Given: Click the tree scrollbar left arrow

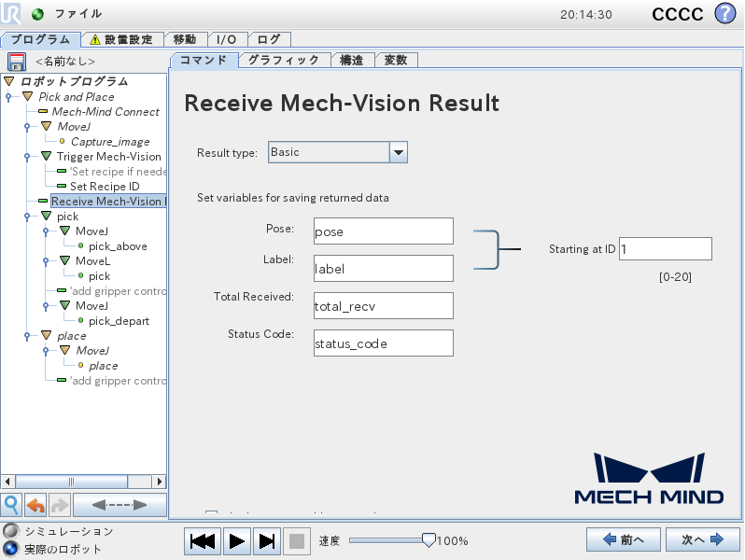Looking at the screenshot, I should pos(7,482).
